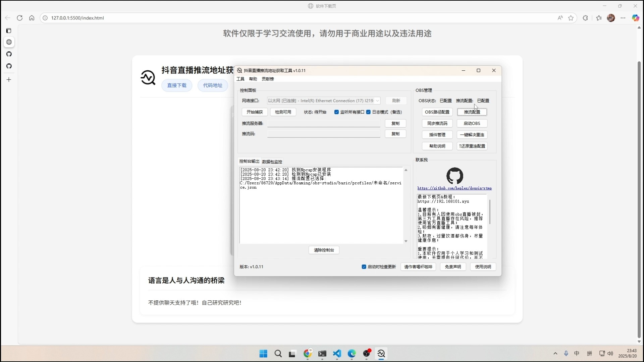
Task: Open Chrome from the taskbar
Action: coord(308,354)
